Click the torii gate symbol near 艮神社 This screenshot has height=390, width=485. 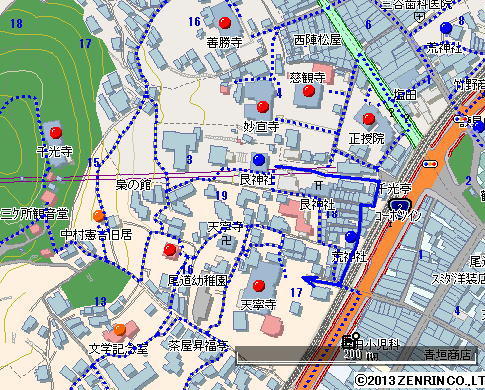point(318,185)
